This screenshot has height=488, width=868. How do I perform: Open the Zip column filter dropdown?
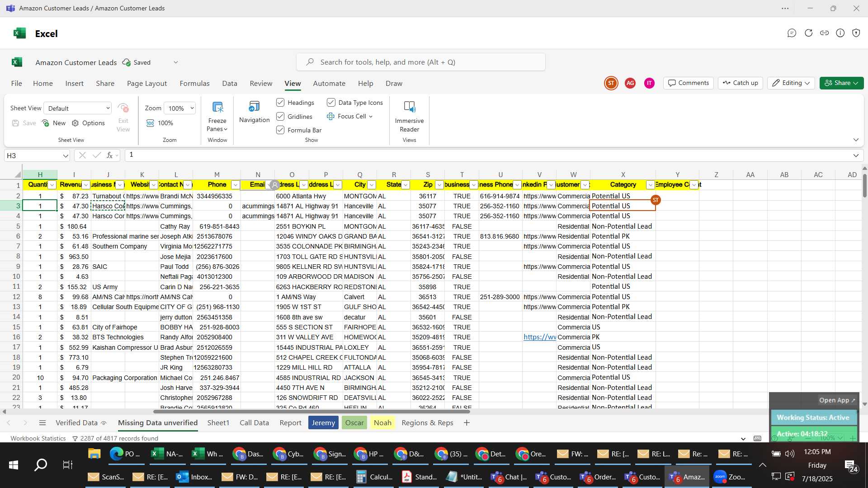pos(439,185)
